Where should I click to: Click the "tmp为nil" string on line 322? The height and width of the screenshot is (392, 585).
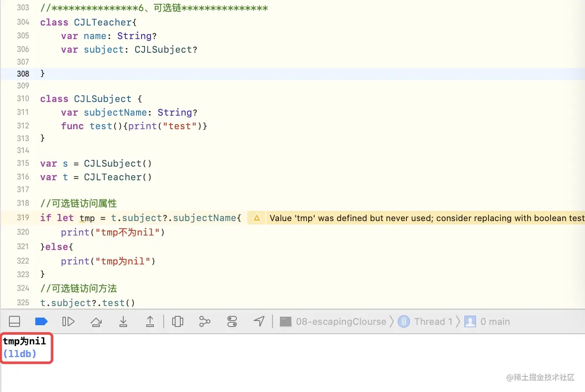click(x=123, y=261)
